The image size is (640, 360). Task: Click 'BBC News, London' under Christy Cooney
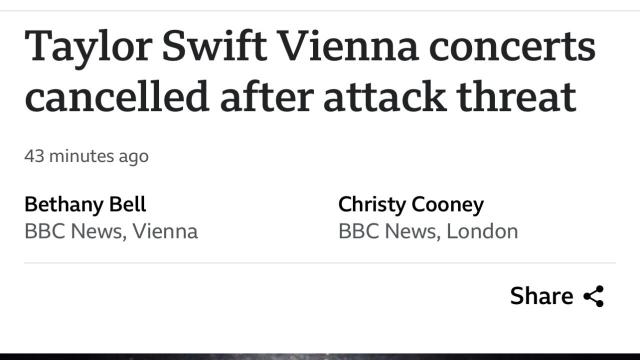[428, 231]
